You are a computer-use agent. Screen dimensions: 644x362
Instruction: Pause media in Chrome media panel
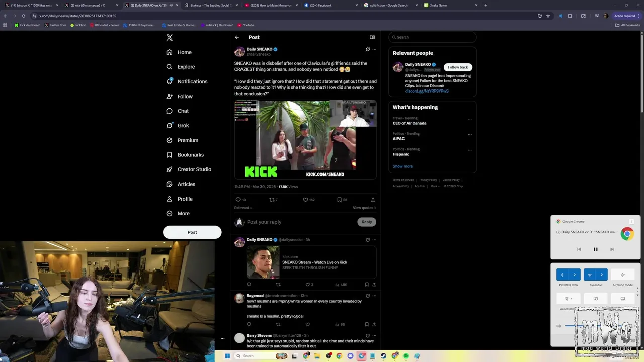[x=595, y=249]
